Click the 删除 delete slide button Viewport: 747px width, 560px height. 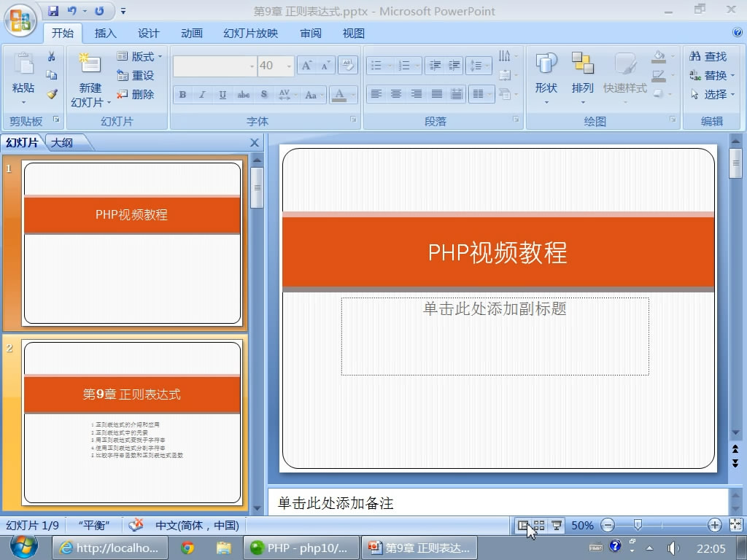point(136,94)
